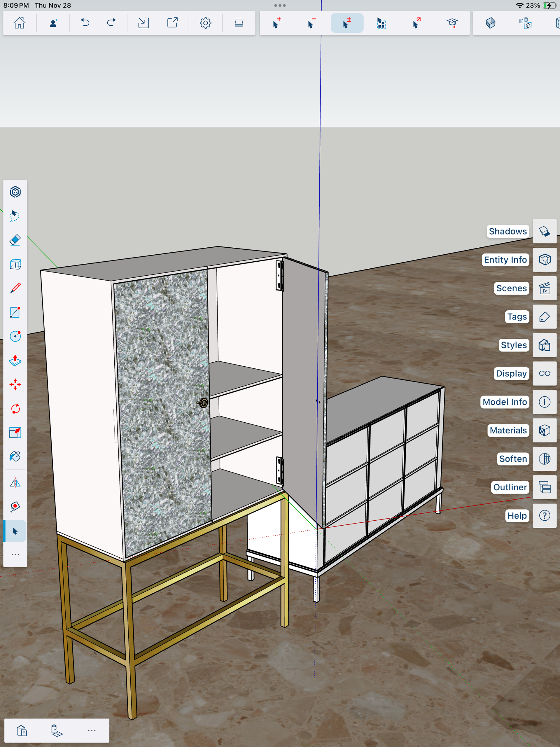The height and width of the screenshot is (747, 560).
Task: Select the Eraser tool
Action: point(15,240)
